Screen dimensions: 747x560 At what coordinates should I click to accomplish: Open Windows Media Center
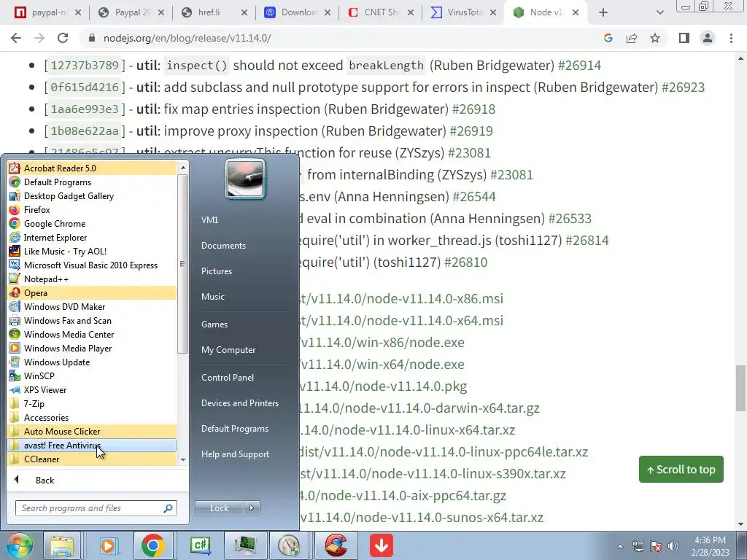coord(92,334)
